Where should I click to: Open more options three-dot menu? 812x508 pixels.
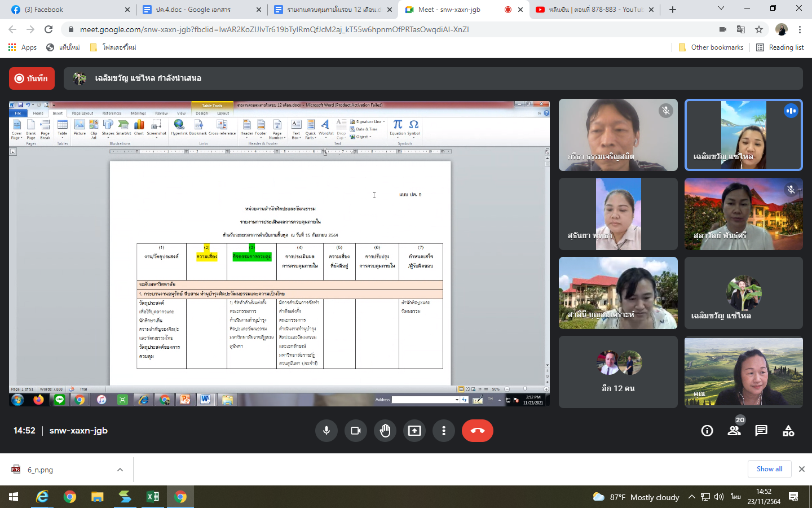click(x=444, y=431)
